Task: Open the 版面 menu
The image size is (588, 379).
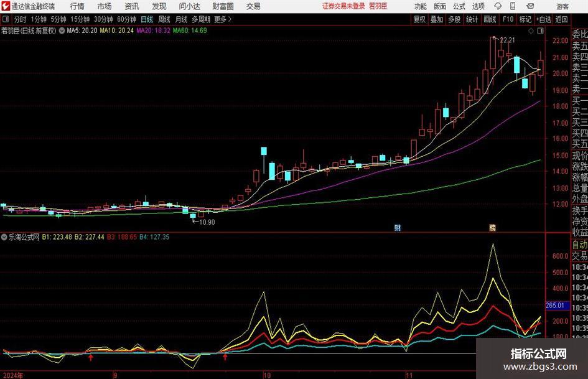Action: tap(439, 6)
